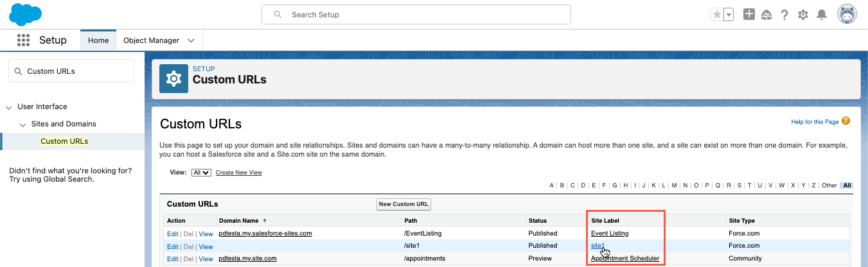Open the App Launcher grid icon
This screenshot has width=868, height=267.
(x=24, y=40)
